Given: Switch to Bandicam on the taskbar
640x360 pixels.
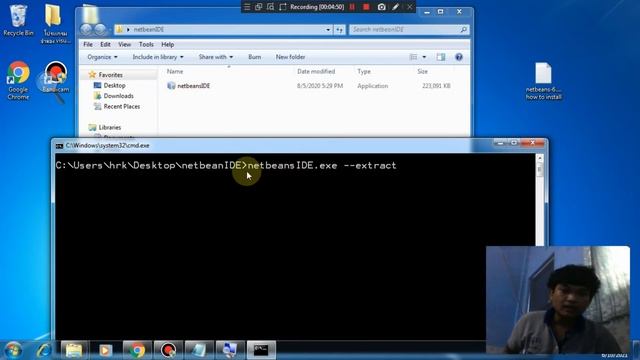Looking at the screenshot, I should [x=168, y=350].
